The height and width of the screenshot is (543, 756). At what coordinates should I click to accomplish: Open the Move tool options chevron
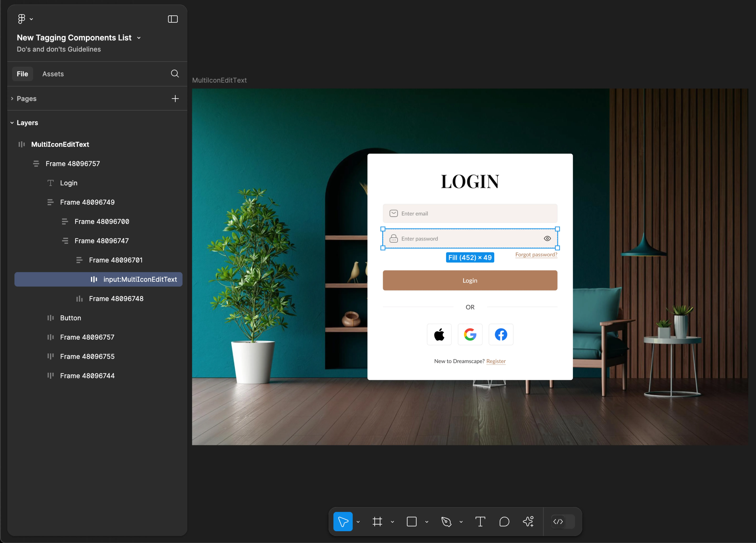tap(358, 522)
